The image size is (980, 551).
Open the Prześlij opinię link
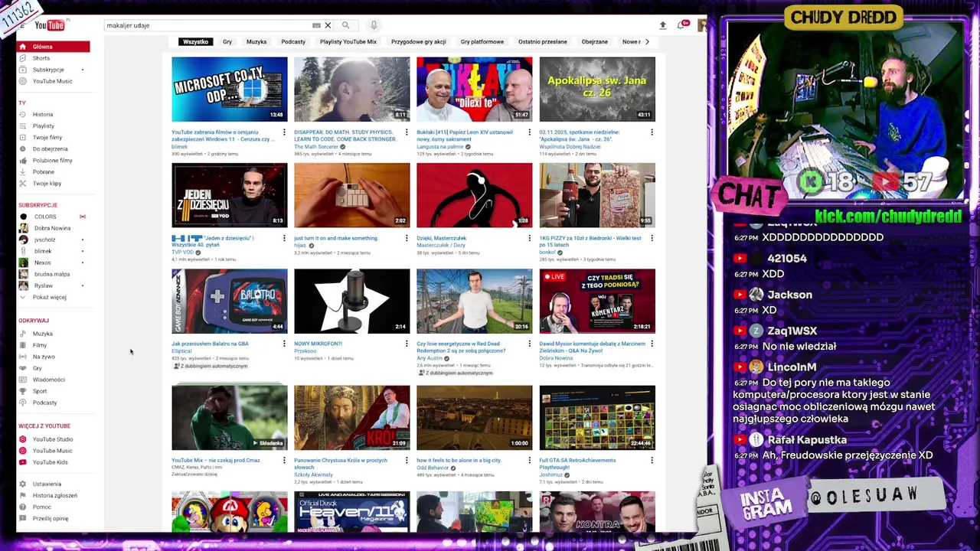tap(51, 518)
